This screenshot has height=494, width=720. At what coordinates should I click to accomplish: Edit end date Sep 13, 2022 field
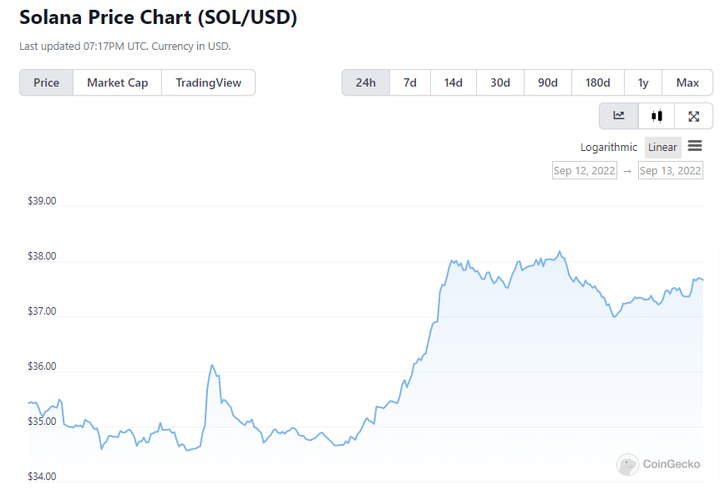click(x=670, y=171)
